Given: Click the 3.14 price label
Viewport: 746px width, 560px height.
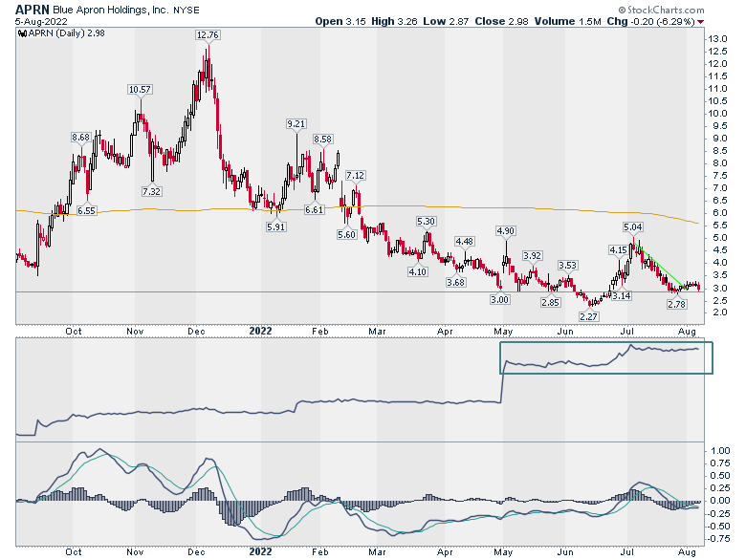Looking at the screenshot, I should 622,295.
